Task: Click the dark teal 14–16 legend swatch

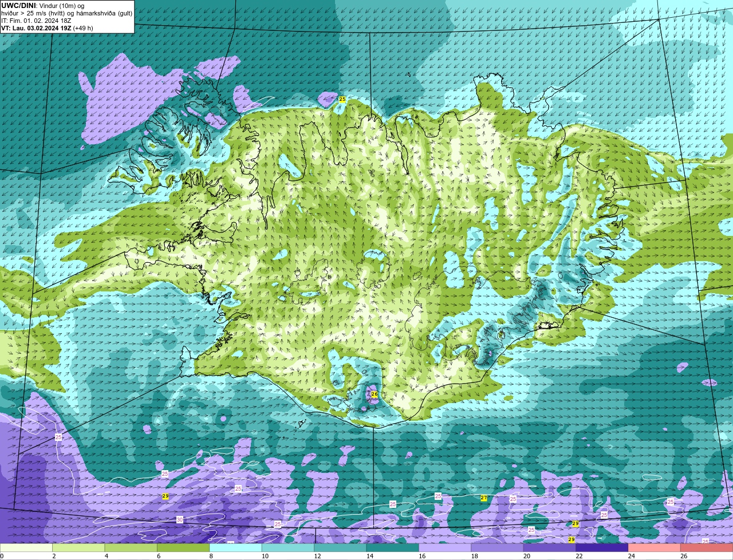Action: (393, 548)
